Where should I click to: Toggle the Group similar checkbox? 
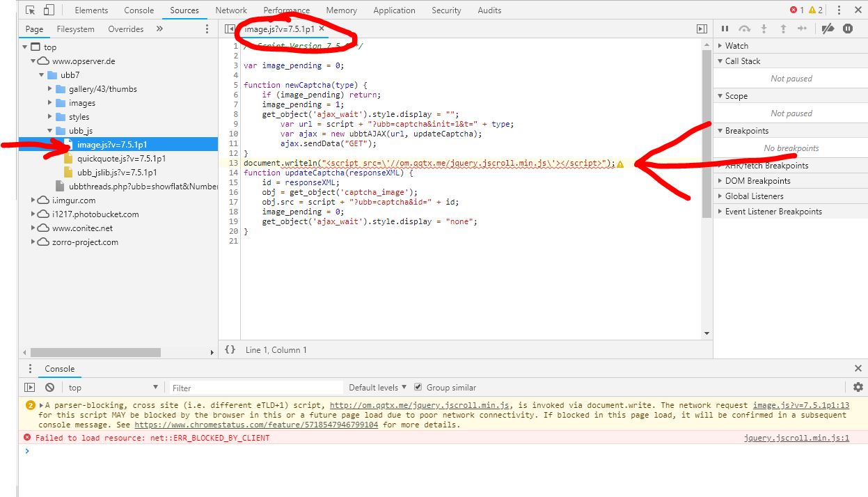(x=418, y=387)
